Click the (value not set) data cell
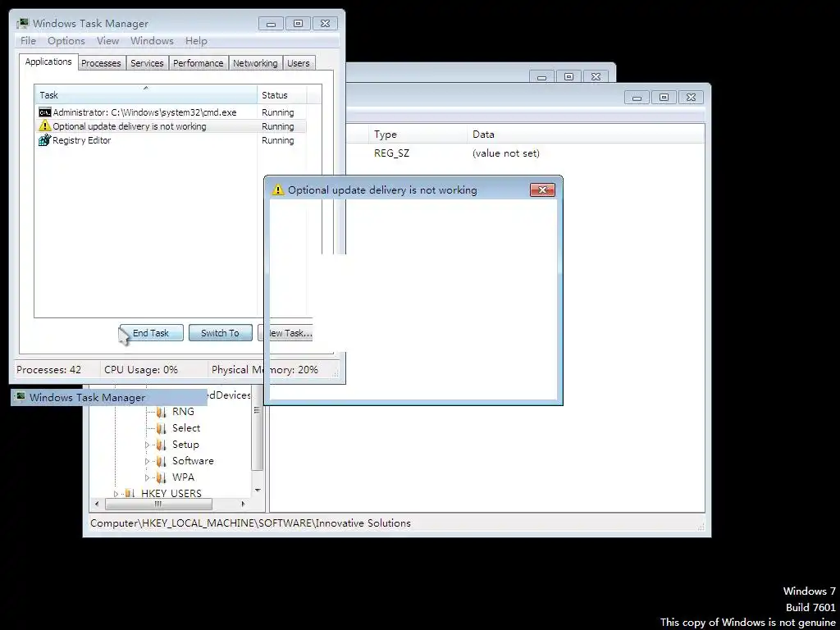840x630 pixels. click(x=505, y=153)
